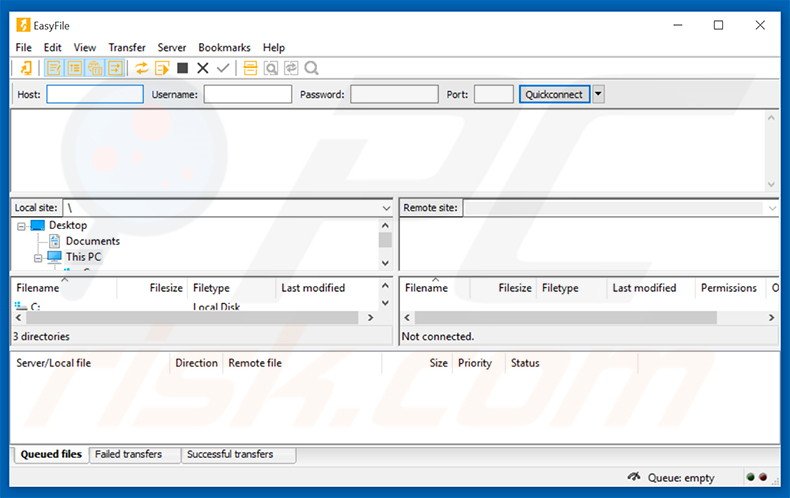Click the Host input field
The image size is (790, 498).
tap(95, 94)
